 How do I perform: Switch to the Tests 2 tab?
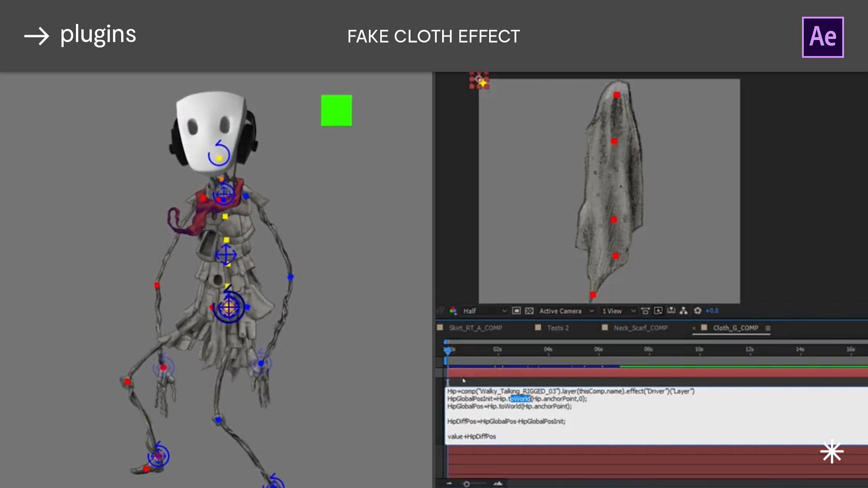click(x=558, y=328)
